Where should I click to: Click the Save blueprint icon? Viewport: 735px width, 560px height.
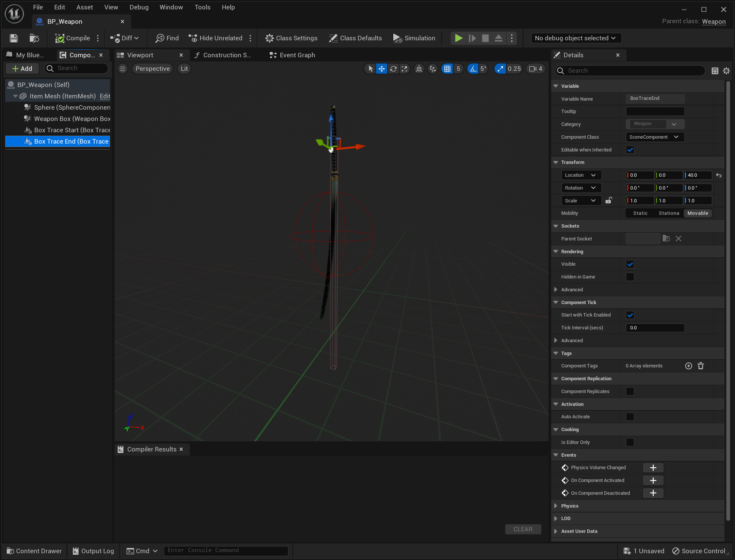pos(14,38)
